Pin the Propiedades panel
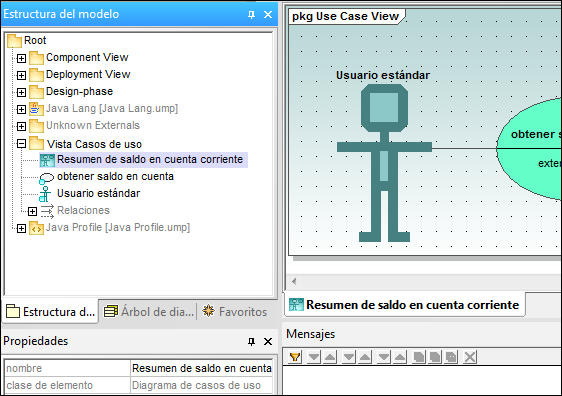Screen dimensions: 562x396 click(251, 342)
